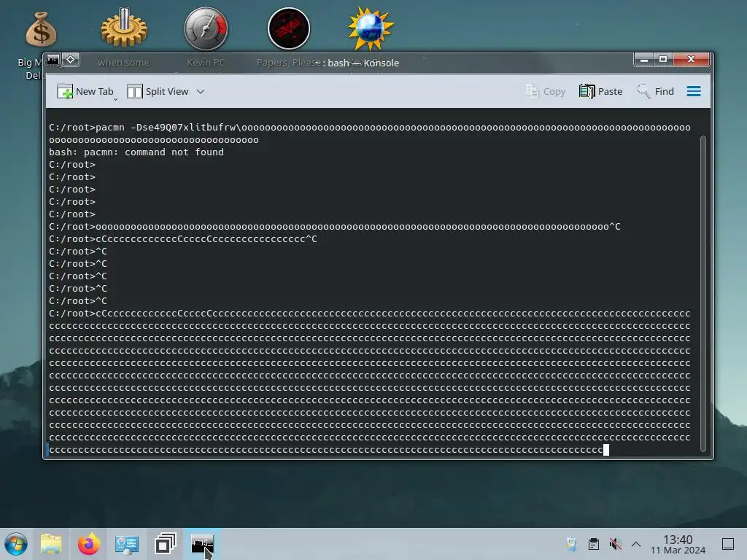
Task: Click the 'bash: pacmn: command not found' line
Action: 136,152
